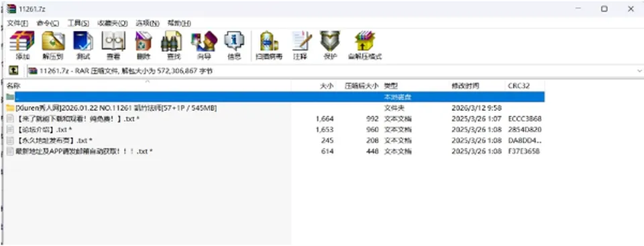Viewport: 644px width, 246px height.
Task: Open the 注释 (Comment) tool
Action: coord(301,45)
